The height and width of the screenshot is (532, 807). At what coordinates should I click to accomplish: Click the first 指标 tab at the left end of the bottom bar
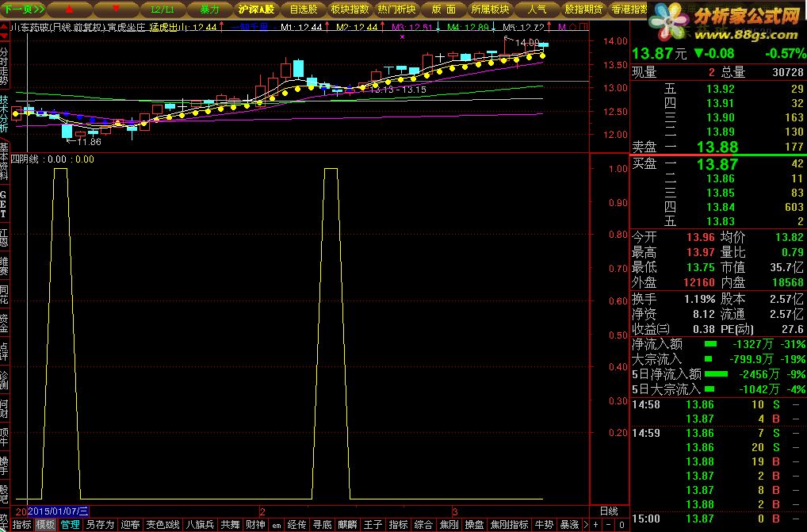pyautogui.click(x=21, y=525)
